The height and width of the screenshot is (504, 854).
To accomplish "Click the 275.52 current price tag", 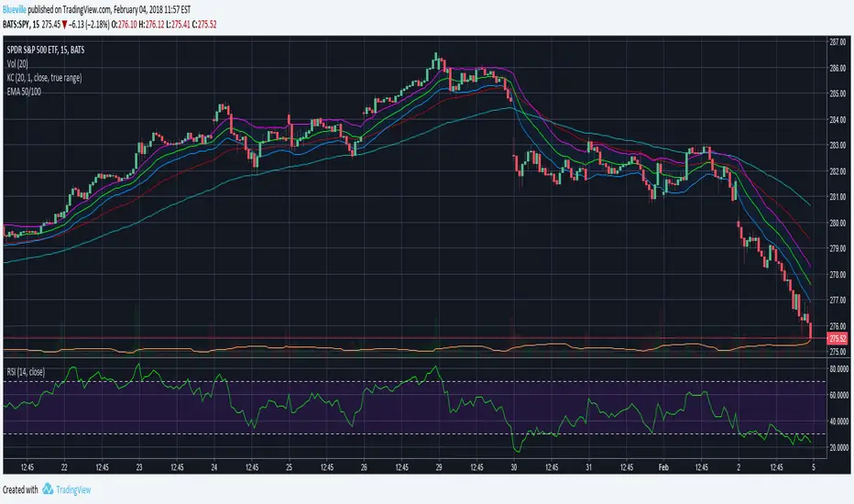I will click(838, 339).
